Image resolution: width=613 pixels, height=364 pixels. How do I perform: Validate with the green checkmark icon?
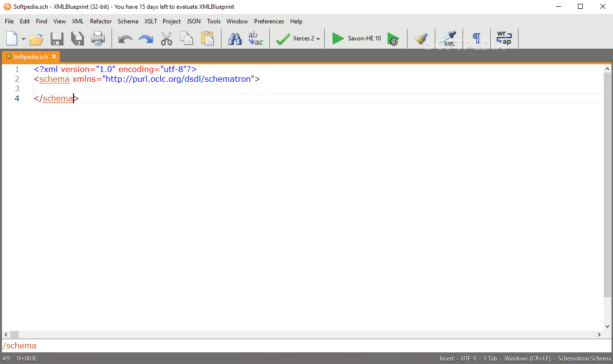pyautogui.click(x=283, y=39)
